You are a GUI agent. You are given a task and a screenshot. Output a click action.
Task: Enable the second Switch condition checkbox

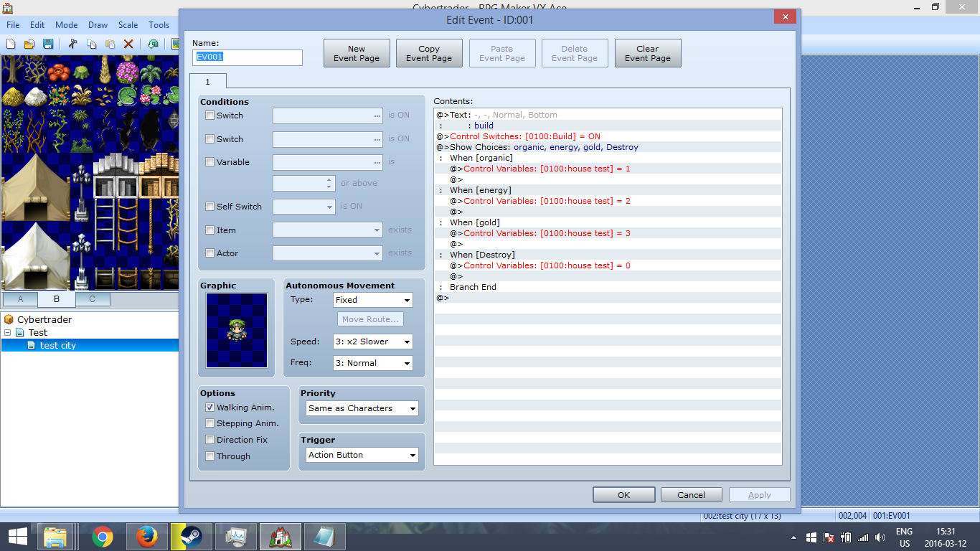(x=209, y=138)
